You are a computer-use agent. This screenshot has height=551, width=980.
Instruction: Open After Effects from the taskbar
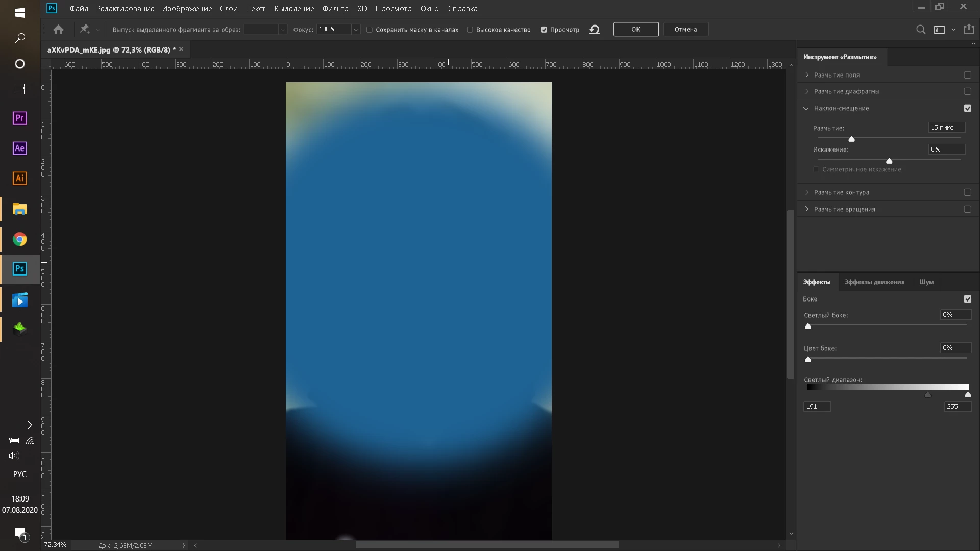(19, 148)
